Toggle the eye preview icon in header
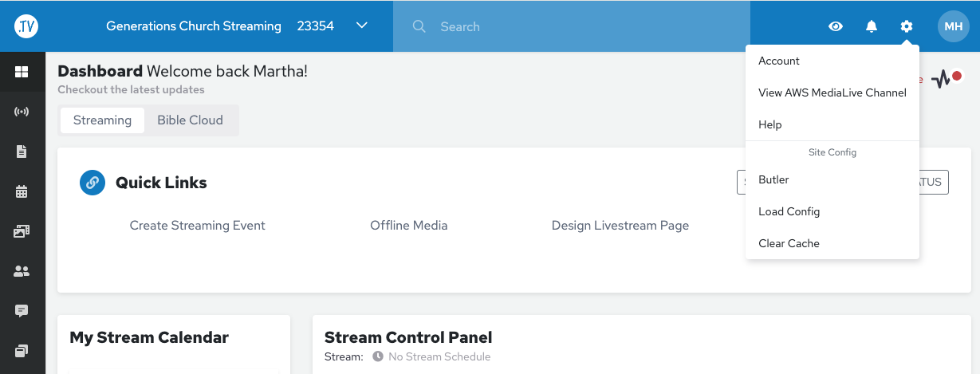This screenshot has height=374, width=980. click(x=836, y=26)
